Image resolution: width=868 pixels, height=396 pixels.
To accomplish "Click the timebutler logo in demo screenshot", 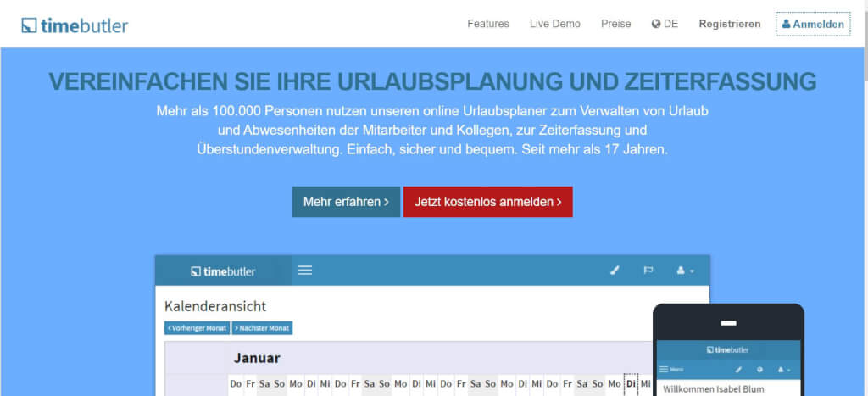I will point(223,271).
